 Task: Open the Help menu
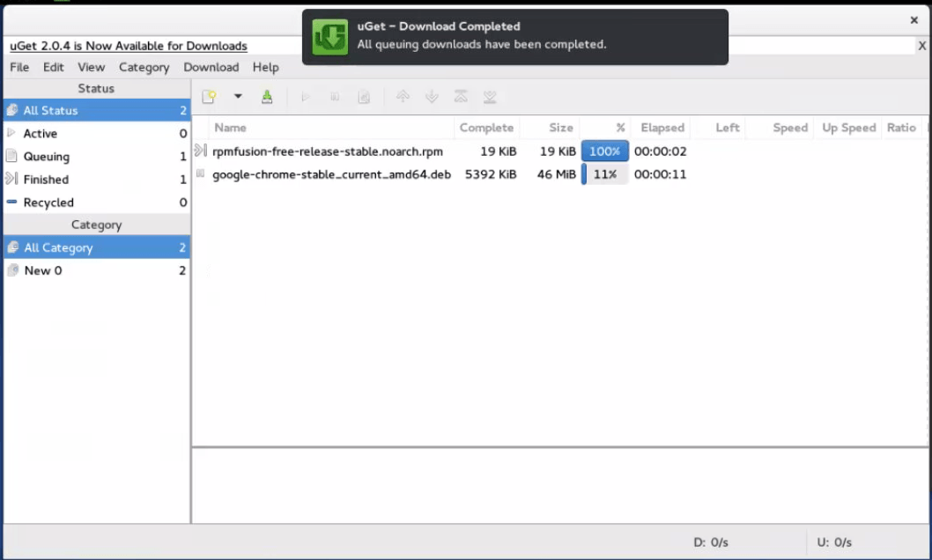tap(265, 67)
